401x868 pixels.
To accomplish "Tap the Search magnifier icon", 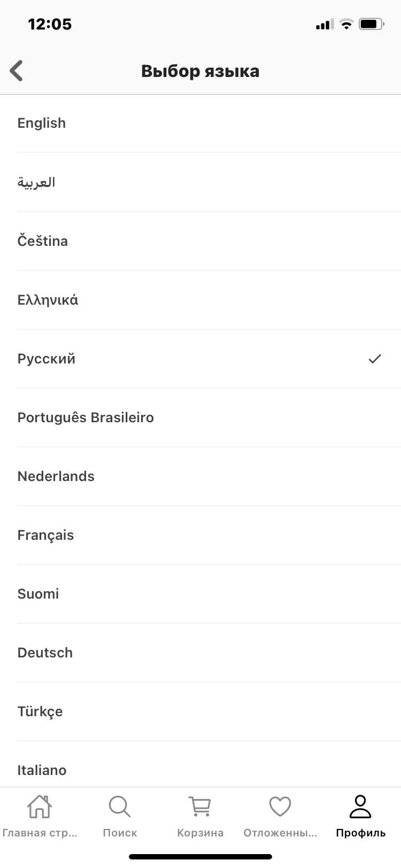I will [x=120, y=807].
